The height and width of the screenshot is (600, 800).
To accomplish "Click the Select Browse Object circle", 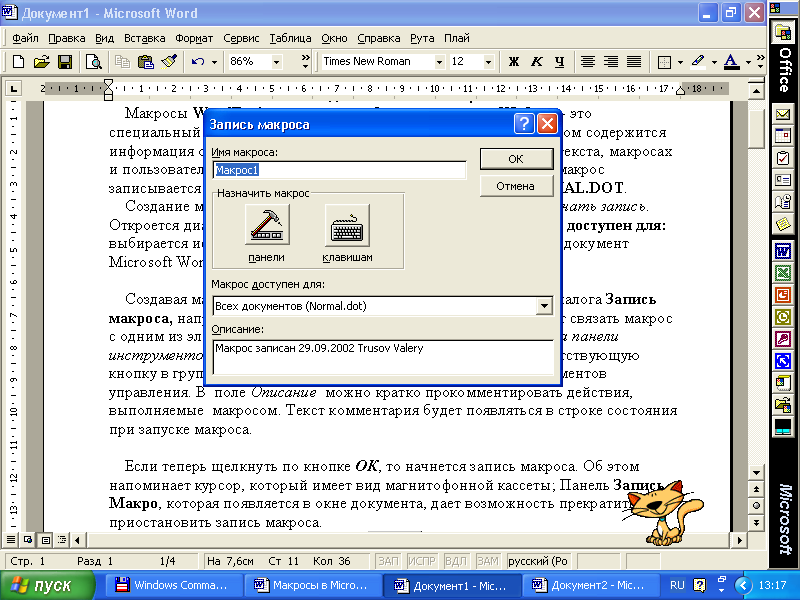I will pos(756,506).
